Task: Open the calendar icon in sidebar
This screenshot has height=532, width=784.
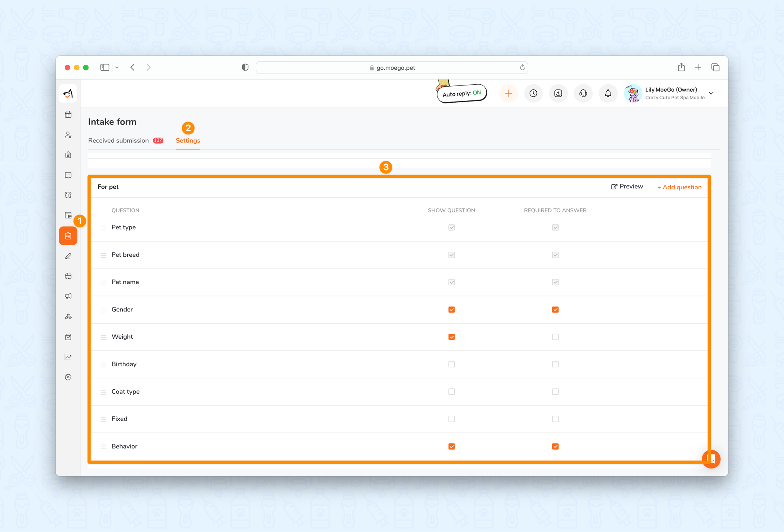Action: 68,114
